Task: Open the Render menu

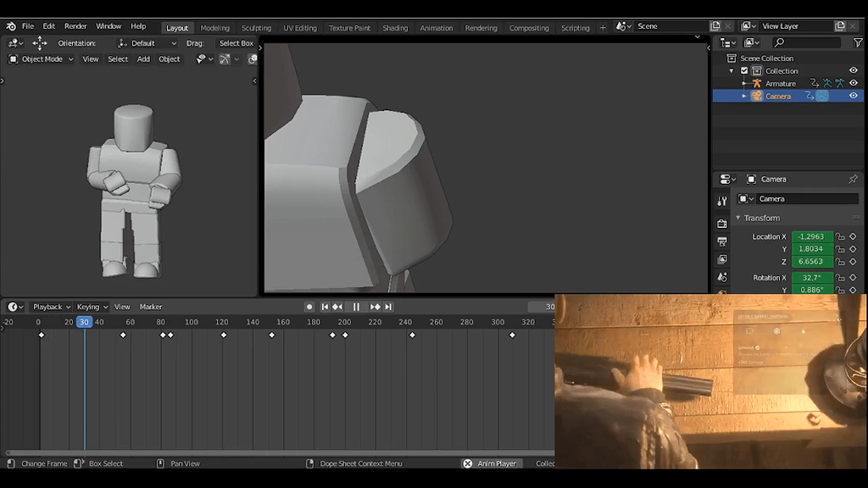Action: tap(75, 26)
